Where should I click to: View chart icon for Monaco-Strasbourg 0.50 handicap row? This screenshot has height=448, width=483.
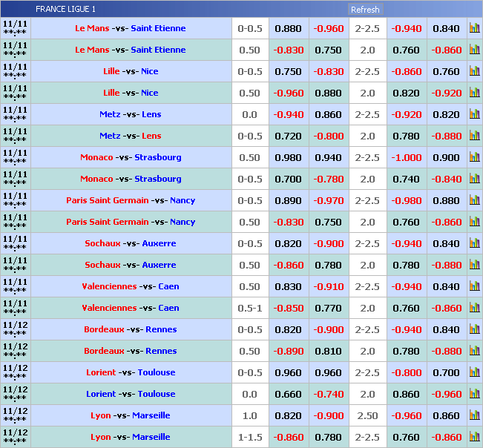[474, 158]
